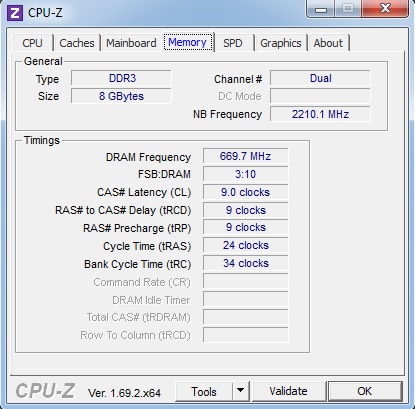This screenshot has width=415, height=409.
Task: Open the About tab
Action: point(328,43)
